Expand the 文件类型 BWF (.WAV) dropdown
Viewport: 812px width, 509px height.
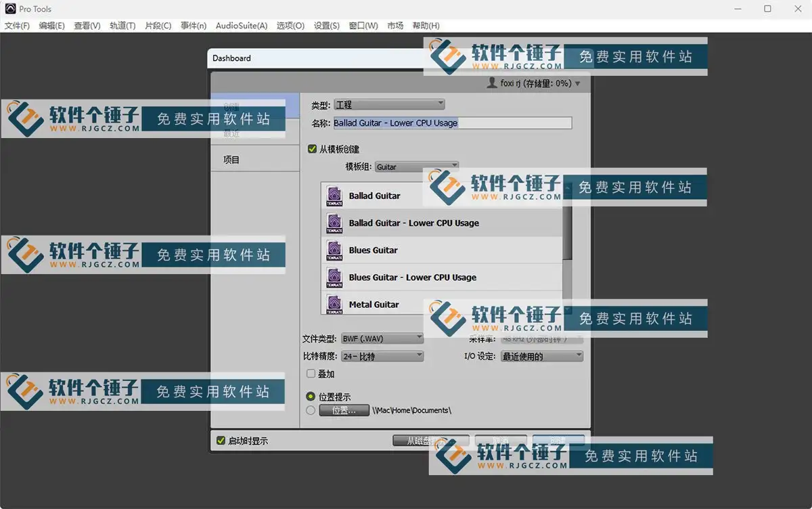tap(382, 338)
